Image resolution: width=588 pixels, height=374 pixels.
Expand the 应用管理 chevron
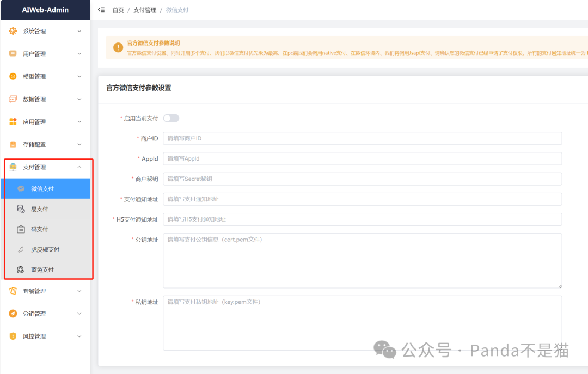point(79,121)
